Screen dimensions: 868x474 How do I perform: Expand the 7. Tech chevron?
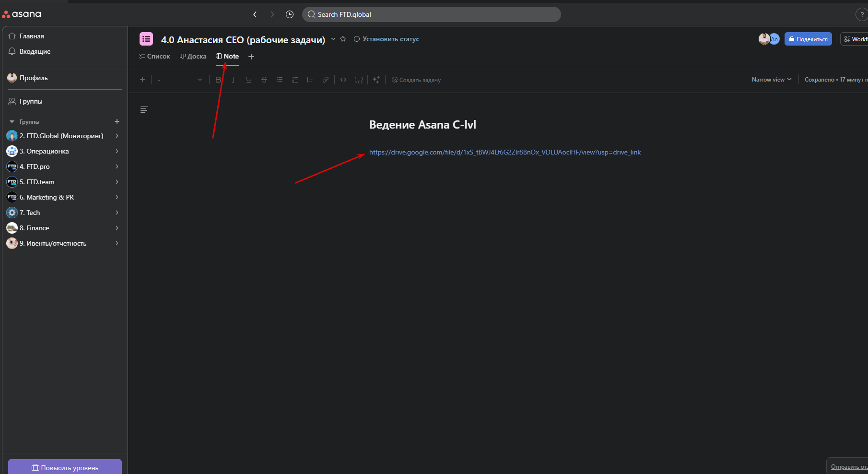point(117,213)
